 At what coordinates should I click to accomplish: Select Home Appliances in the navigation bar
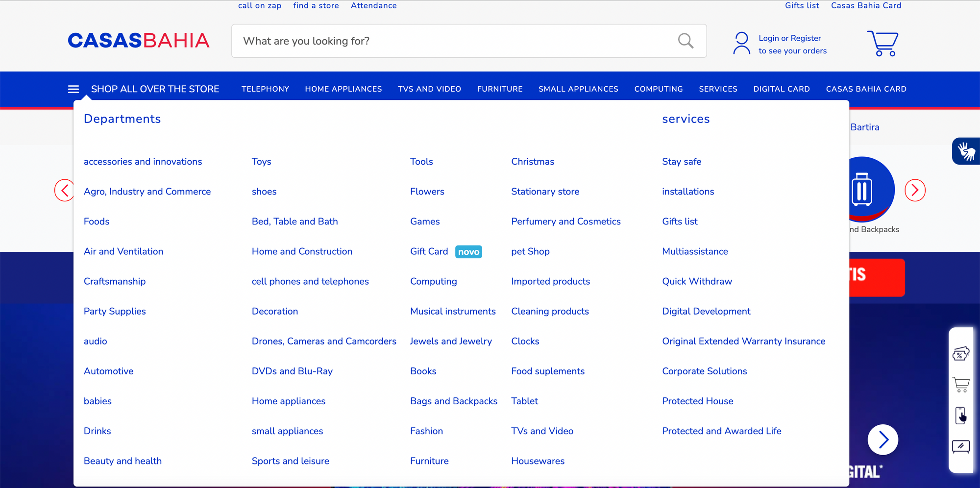click(x=343, y=89)
